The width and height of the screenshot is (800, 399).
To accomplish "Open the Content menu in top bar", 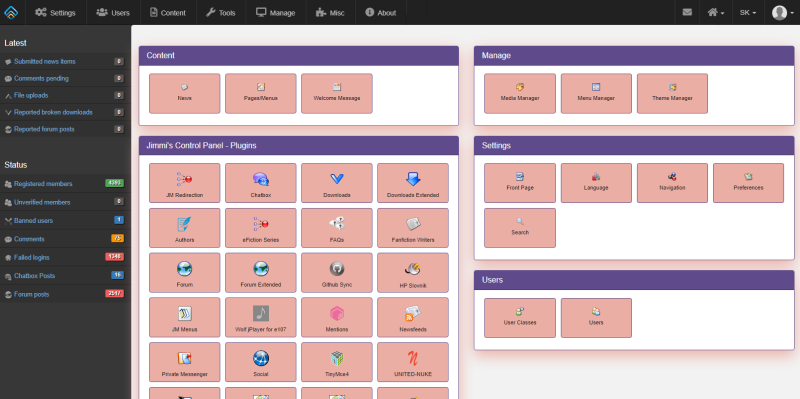I will (x=168, y=12).
